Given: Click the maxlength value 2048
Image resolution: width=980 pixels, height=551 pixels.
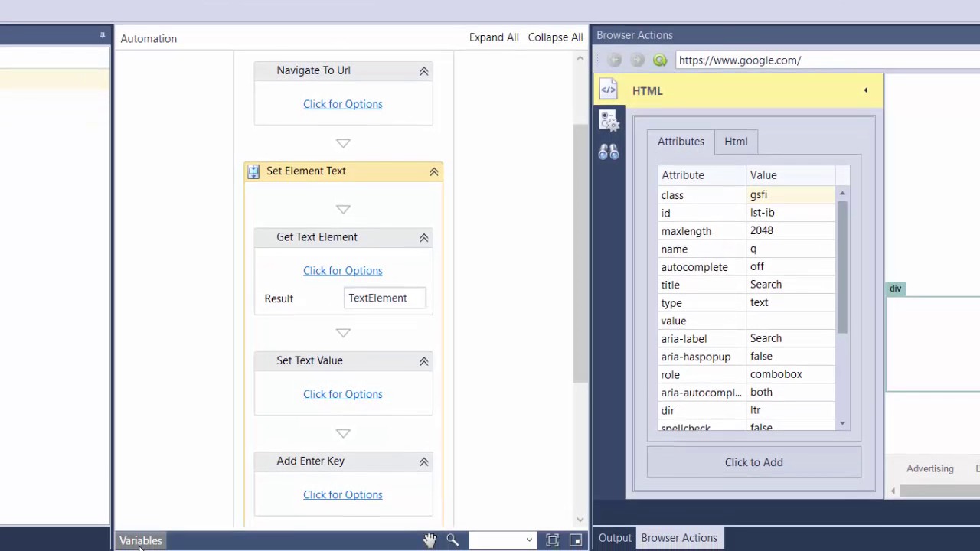Looking at the screenshot, I should 762,230.
